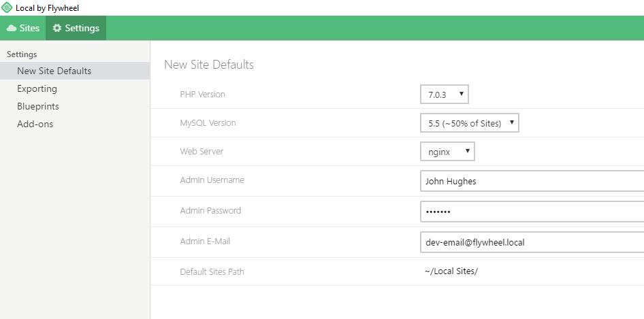Viewport: 644px width, 319px height.
Task: Go to Blueprints settings
Action: pos(38,106)
